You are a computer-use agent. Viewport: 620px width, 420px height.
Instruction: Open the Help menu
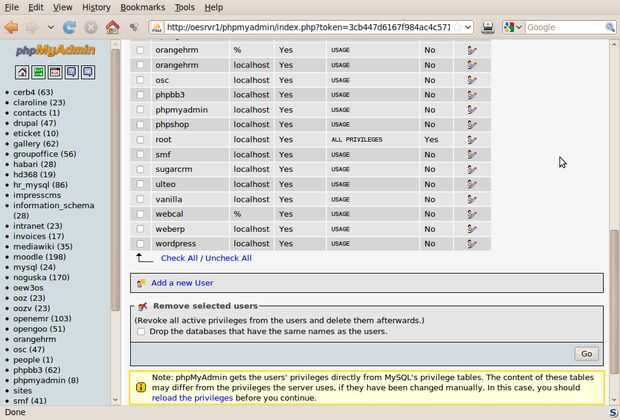[214, 7]
